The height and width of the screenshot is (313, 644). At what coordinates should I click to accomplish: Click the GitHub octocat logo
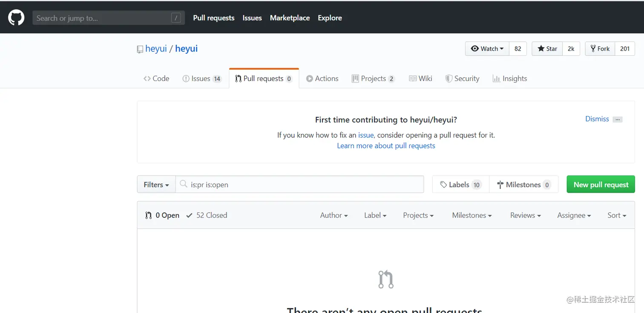[x=16, y=18]
